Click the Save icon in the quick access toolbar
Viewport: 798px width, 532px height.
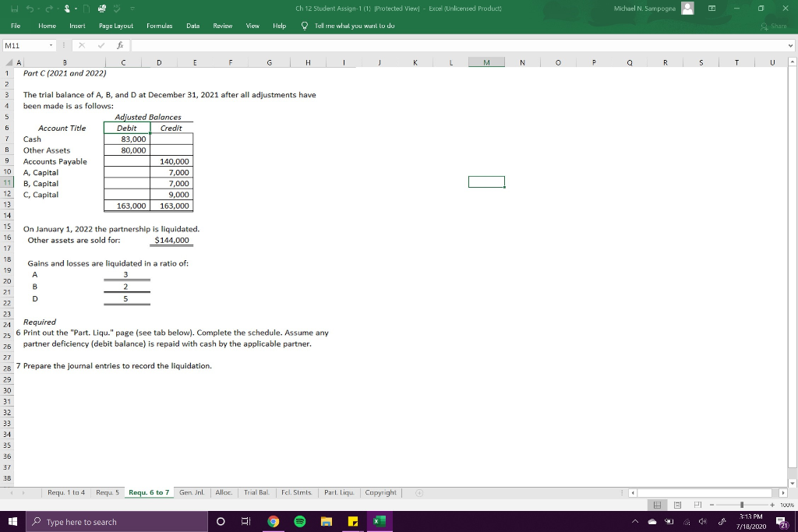pos(16,9)
